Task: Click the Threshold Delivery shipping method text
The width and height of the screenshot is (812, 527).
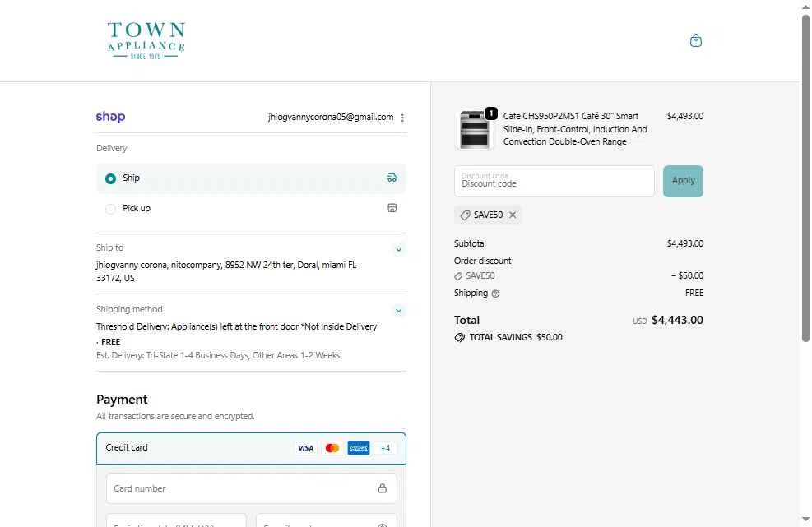Action: [236, 326]
